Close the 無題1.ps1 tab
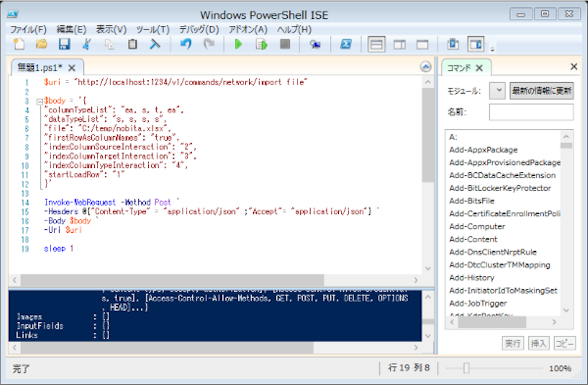Screen dimensions: 588x385 coord(72,68)
